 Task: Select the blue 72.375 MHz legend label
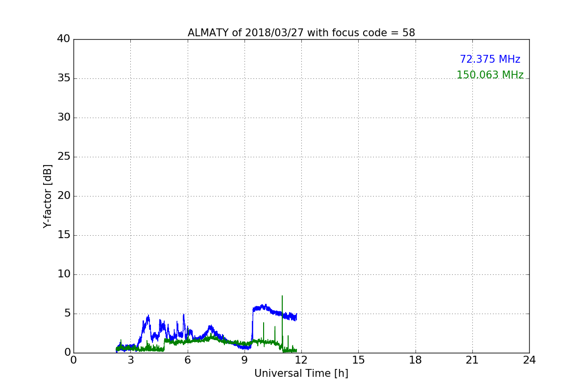[490, 59]
